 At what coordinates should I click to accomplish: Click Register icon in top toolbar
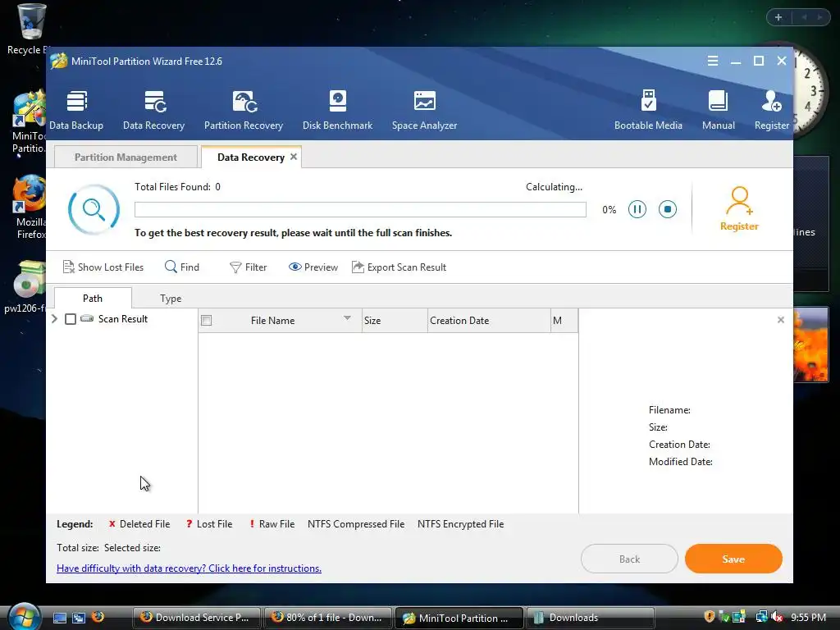click(x=772, y=111)
